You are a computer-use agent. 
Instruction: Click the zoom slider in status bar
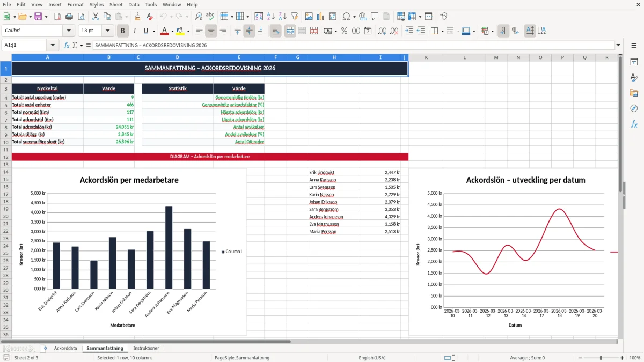601,358
